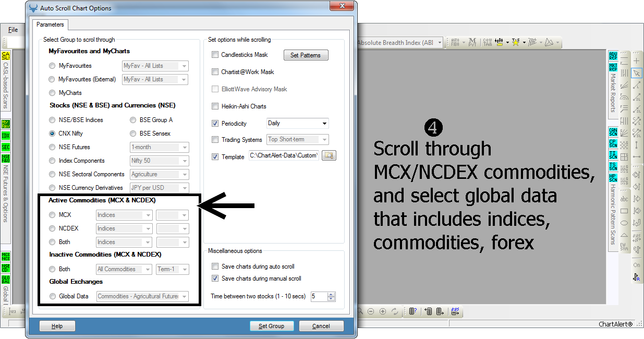Open the CAN SCN scan icon
644x339 pixels.
click(613, 132)
